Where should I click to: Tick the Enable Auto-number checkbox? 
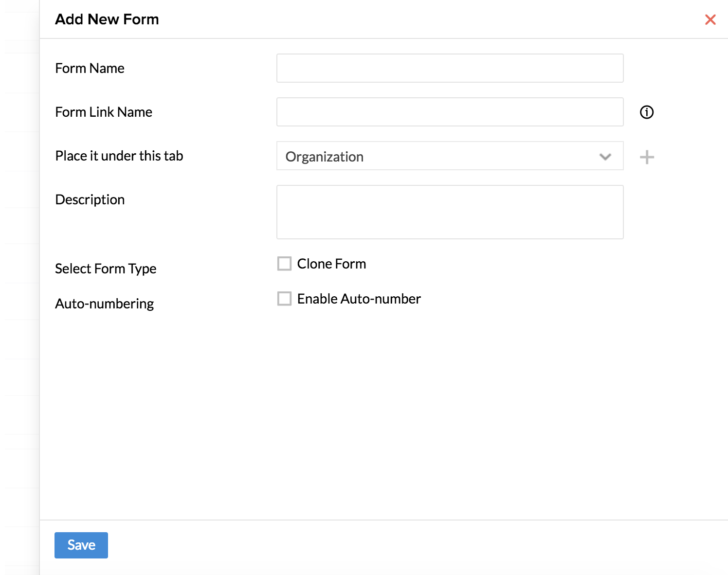[x=284, y=299]
